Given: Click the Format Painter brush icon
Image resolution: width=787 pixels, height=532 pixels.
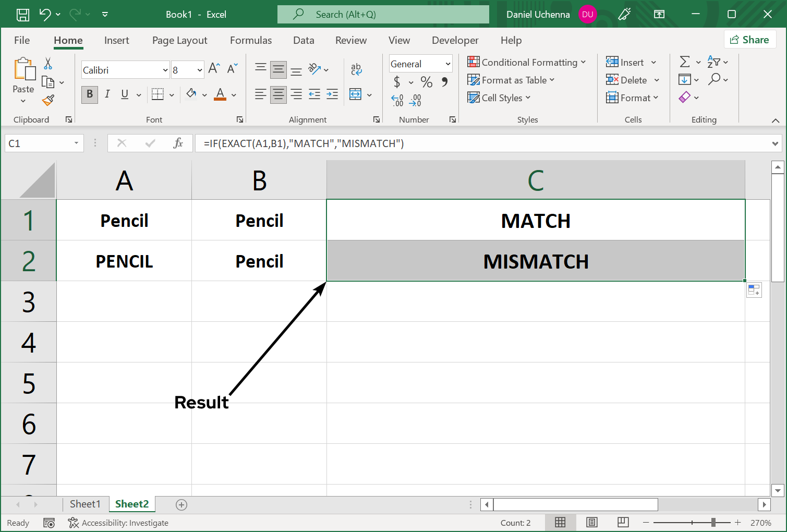Looking at the screenshot, I should point(48,100).
